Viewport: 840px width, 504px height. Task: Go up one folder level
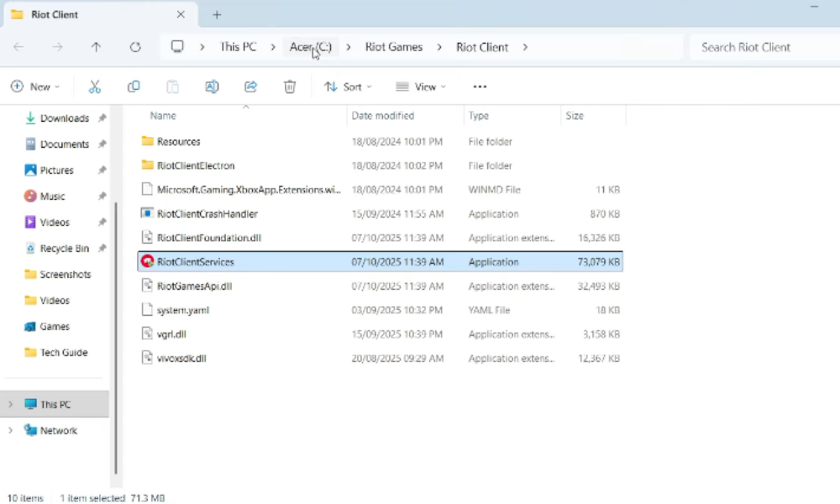click(x=96, y=47)
